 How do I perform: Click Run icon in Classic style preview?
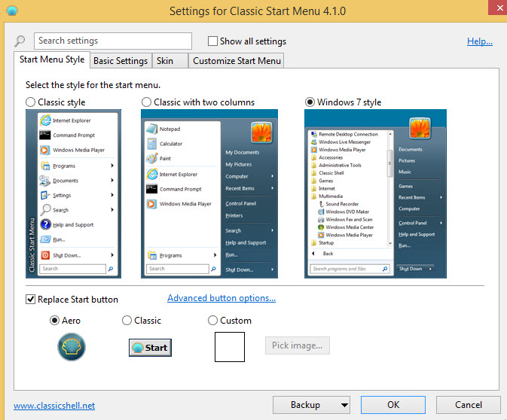[x=45, y=239]
